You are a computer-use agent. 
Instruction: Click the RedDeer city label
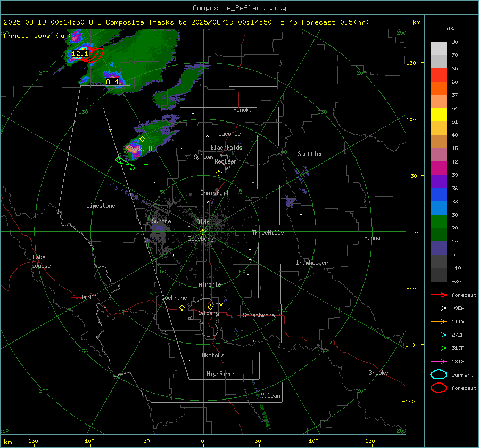coord(226,161)
